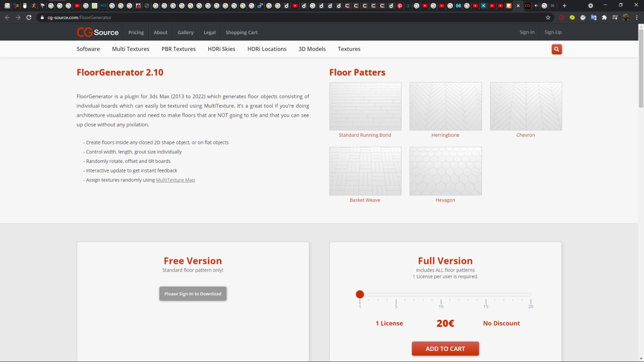The image size is (644, 362).
Task: Click the ADD TO CART button
Action: [x=445, y=348]
